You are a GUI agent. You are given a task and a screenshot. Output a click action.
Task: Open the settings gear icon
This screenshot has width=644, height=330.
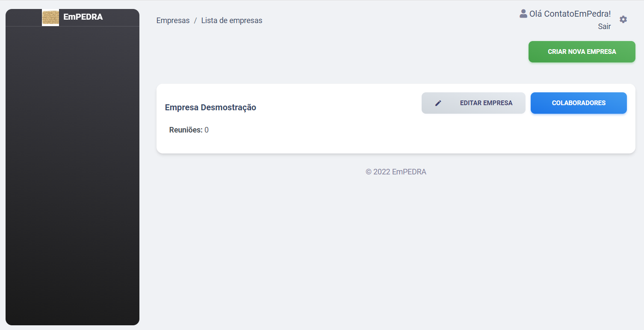(x=623, y=19)
